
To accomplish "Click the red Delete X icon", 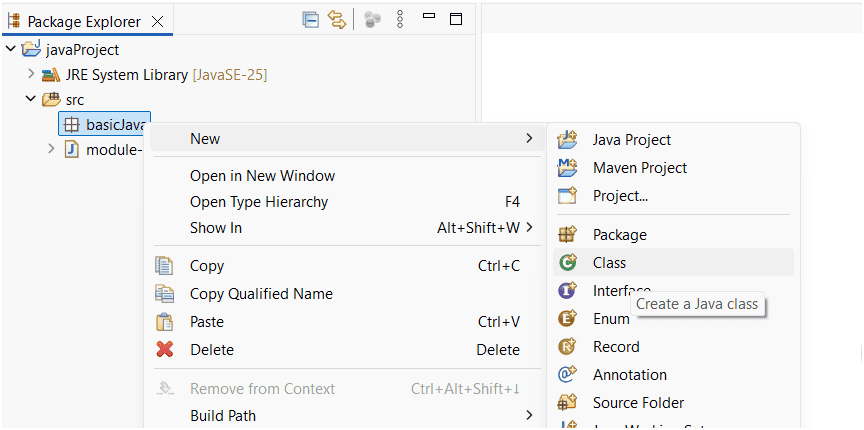I will (x=164, y=350).
